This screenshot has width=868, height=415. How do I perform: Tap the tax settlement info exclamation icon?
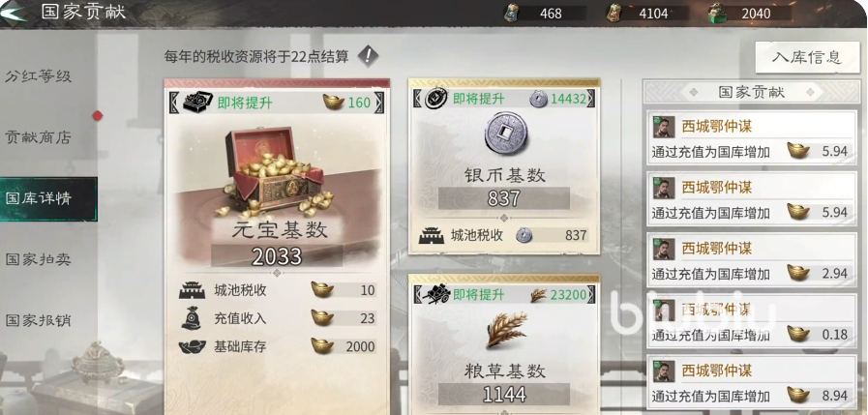coord(368,55)
